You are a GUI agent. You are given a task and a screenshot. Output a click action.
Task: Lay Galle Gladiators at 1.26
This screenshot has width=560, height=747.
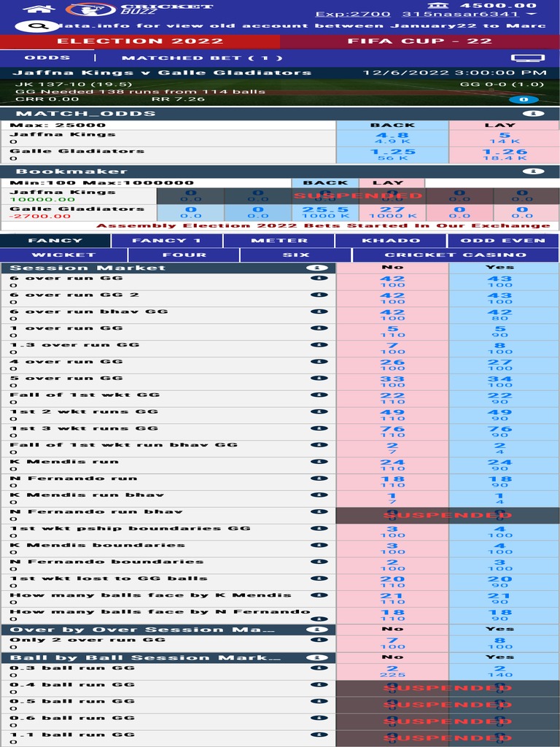[x=505, y=155]
